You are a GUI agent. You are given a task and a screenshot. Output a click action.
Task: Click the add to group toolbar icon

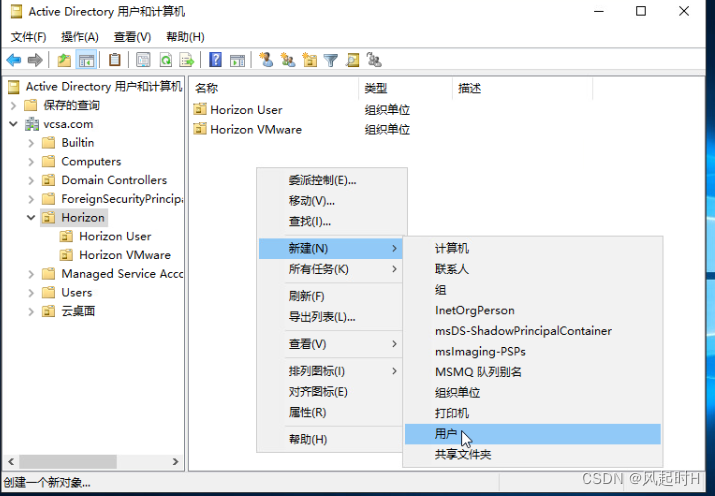click(374, 60)
